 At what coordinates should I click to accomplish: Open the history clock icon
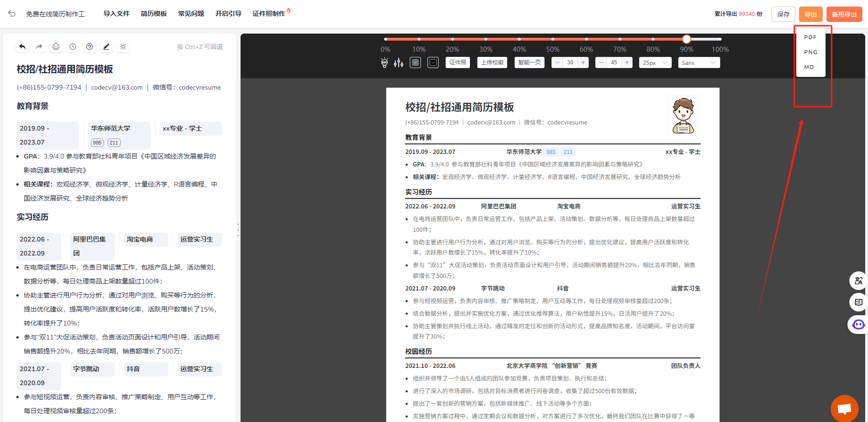pos(73,47)
